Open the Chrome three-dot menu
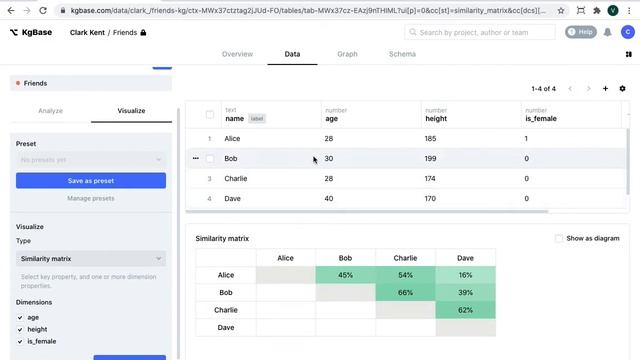Screen dimensions: 640x360 tap(629, 11)
